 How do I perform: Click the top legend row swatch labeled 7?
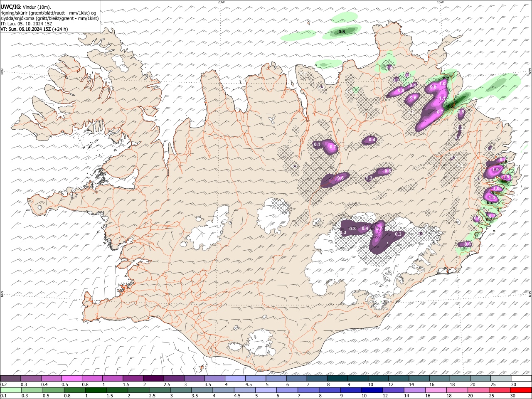tap(317, 379)
